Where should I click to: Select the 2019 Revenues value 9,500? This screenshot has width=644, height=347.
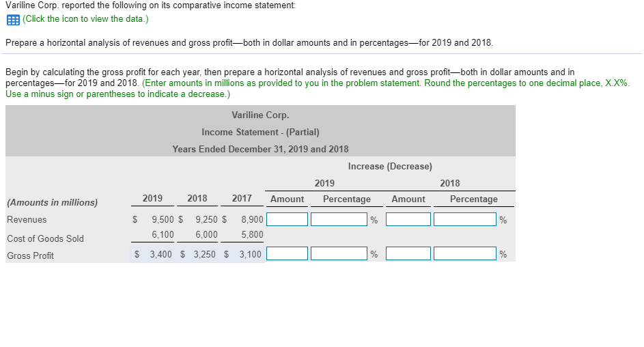click(x=163, y=219)
